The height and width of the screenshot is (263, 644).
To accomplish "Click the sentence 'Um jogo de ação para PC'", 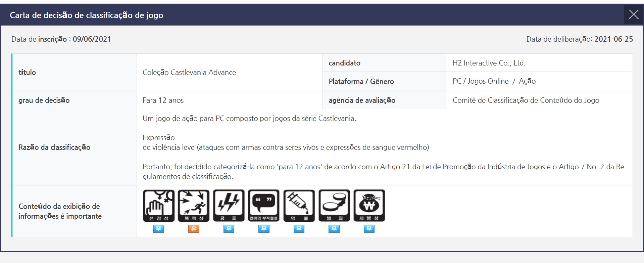I will point(249,118).
